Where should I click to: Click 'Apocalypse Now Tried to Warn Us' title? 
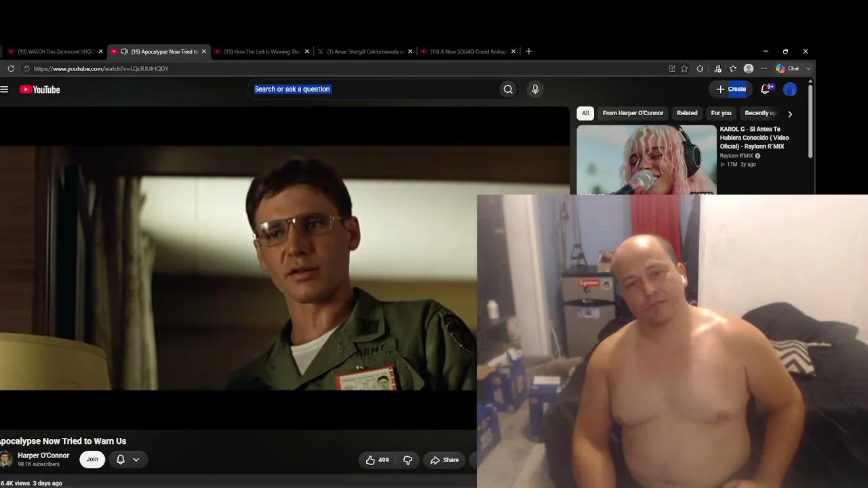[x=63, y=441]
